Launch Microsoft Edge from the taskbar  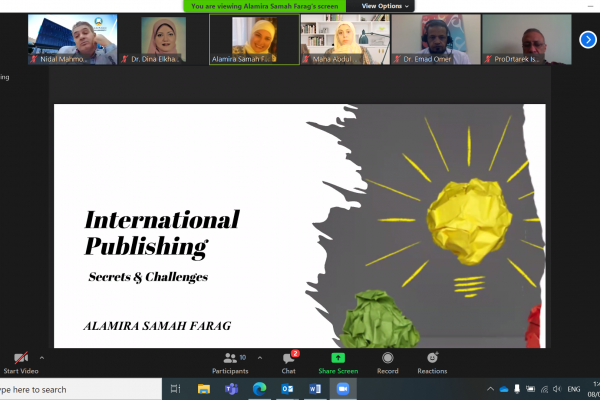pyautogui.click(x=259, y=389)
